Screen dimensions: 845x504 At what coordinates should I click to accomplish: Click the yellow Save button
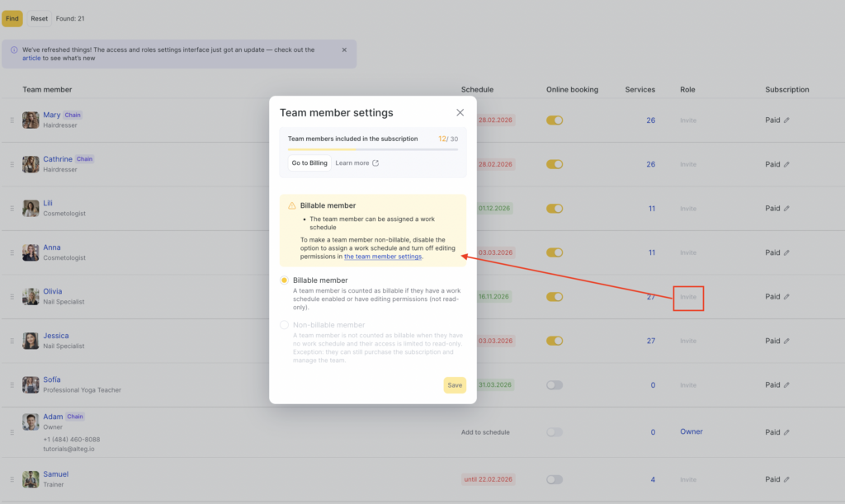[x=455, y=385]
